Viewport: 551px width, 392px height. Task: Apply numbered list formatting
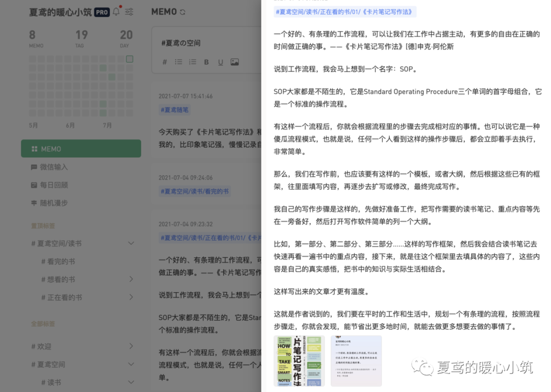(192, 62)
